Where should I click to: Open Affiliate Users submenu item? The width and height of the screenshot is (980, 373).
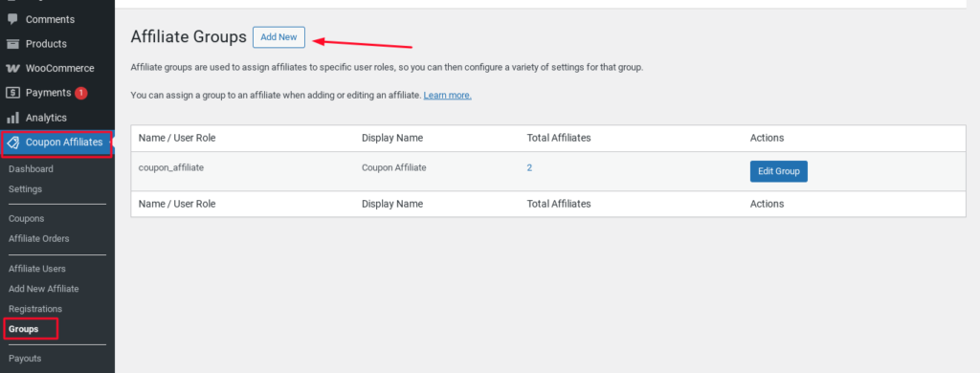tap(37, 269)
